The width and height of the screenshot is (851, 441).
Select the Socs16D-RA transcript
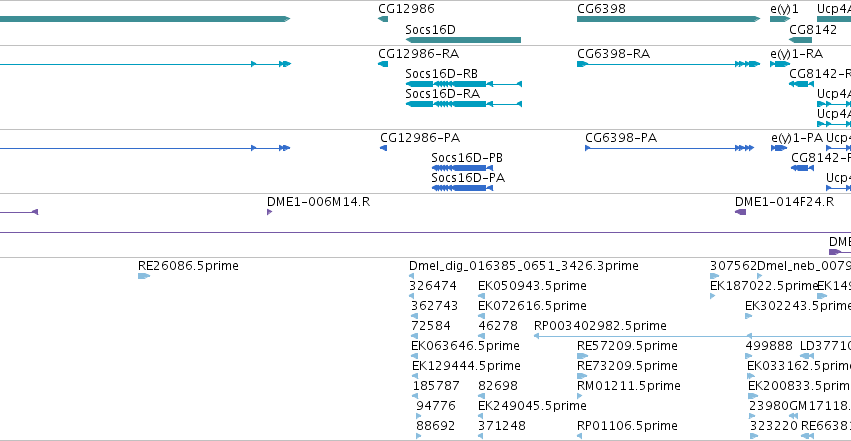coord(463,104)
